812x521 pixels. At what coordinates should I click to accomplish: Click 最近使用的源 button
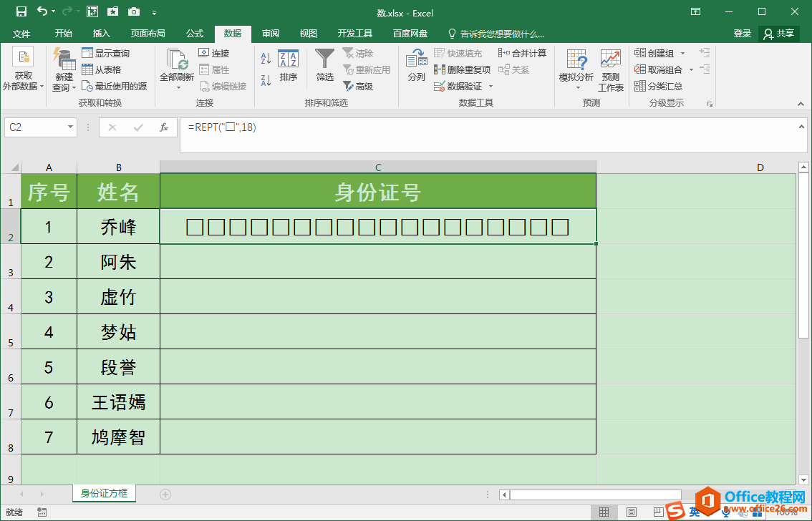tap(114, 87)
